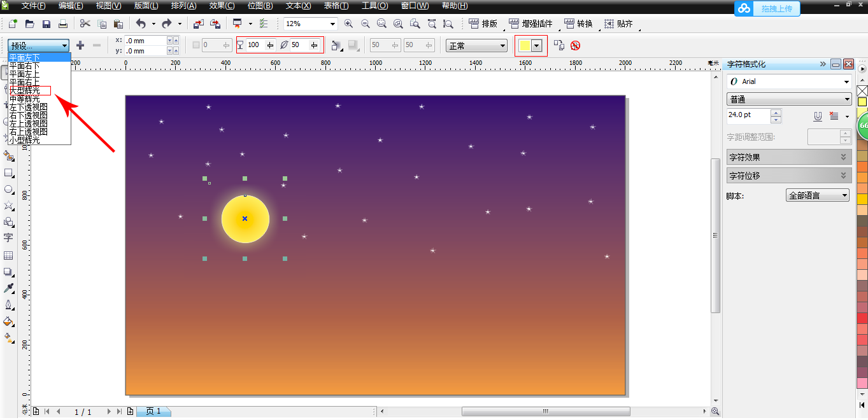Select the Star polygon tool

click(9, 206)
